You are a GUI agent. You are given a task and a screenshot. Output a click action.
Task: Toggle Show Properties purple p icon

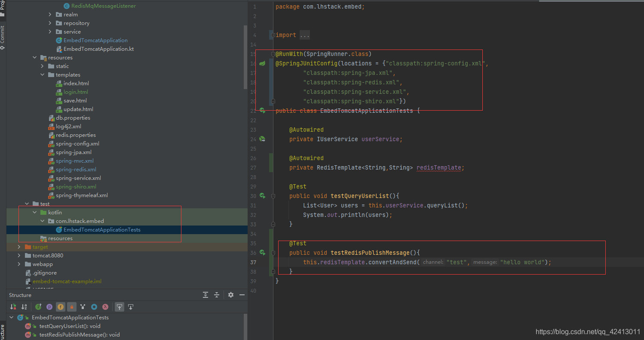[x=49, y=307]
